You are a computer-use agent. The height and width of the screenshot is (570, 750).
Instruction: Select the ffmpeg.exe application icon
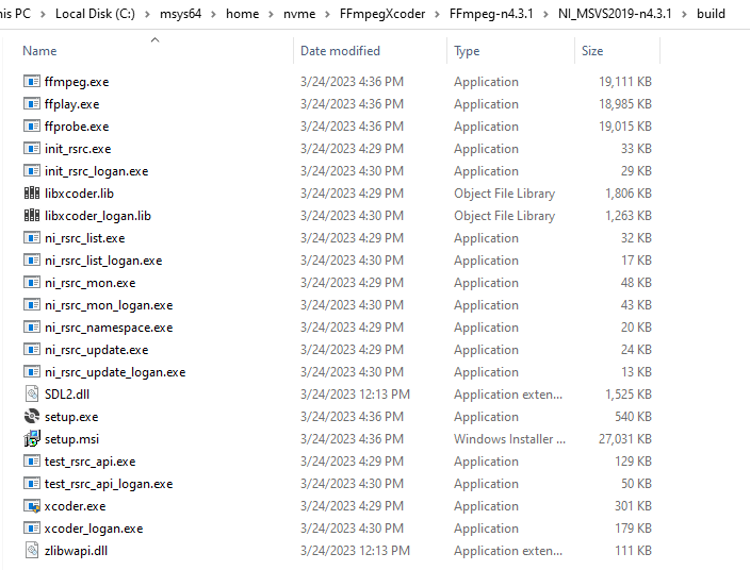click(32, 81)
